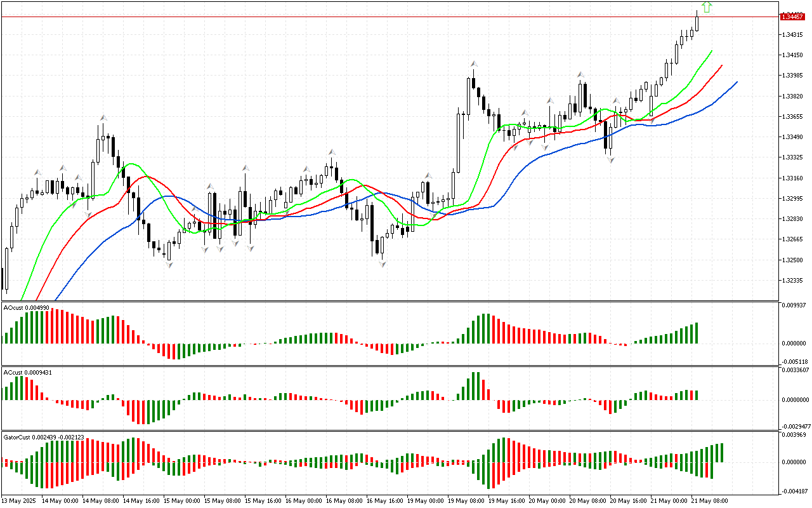
Task: Click the AOcust indicator label
Action: (26, 307)
